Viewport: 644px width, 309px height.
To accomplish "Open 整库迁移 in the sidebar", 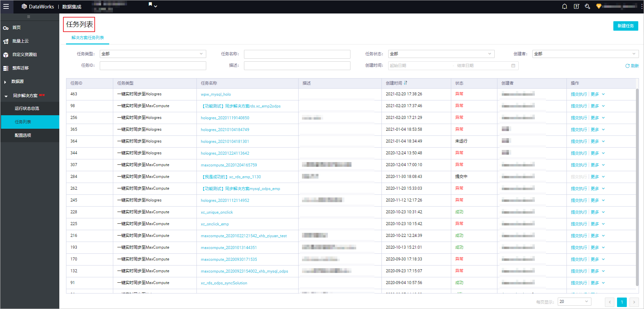I will click(21, 68).
